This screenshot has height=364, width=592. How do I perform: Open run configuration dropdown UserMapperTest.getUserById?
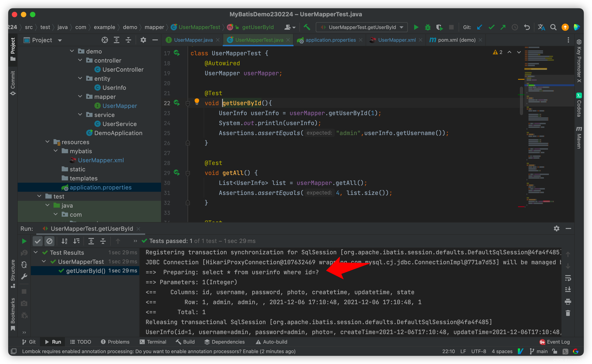362,27
